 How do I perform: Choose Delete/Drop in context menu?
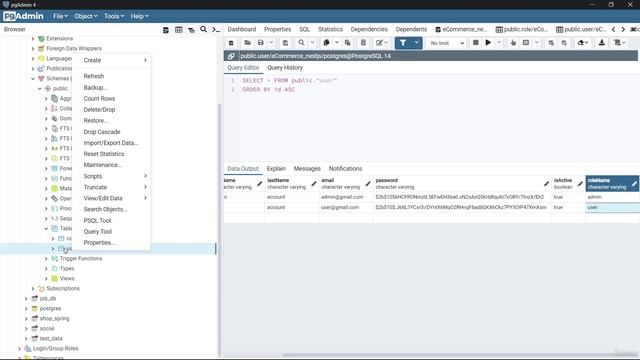(99, 110)
